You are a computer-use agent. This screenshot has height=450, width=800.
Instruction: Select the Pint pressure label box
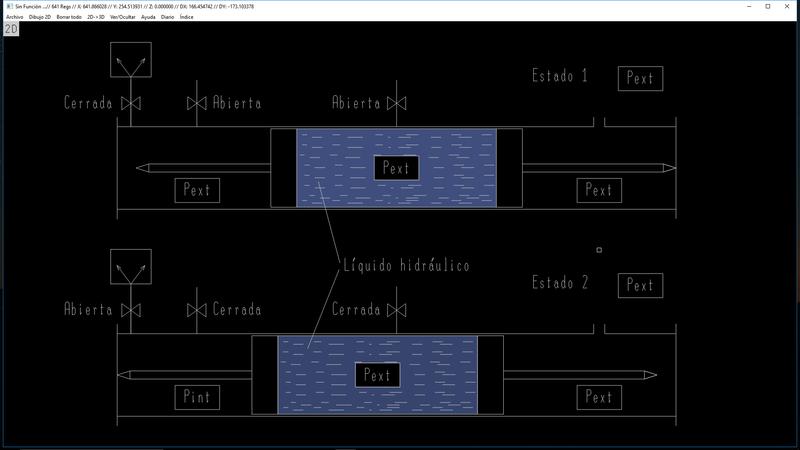tap(197, 397)
